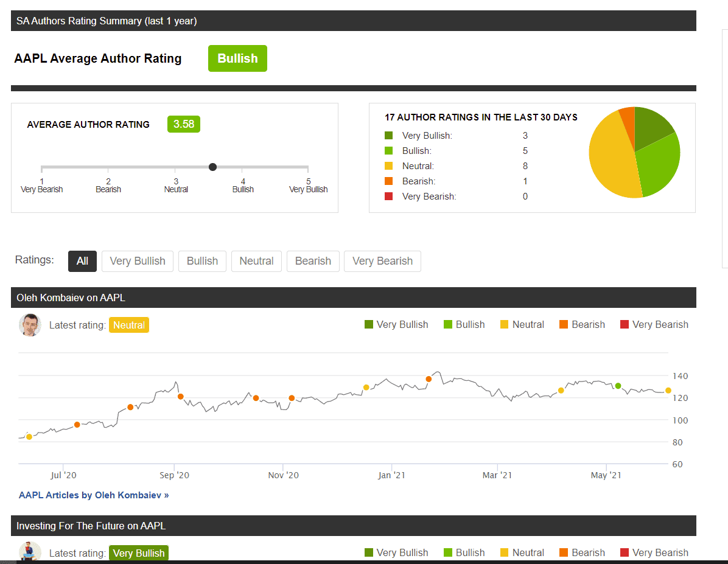Click the light green Bullish pie slice

[658, 165]
